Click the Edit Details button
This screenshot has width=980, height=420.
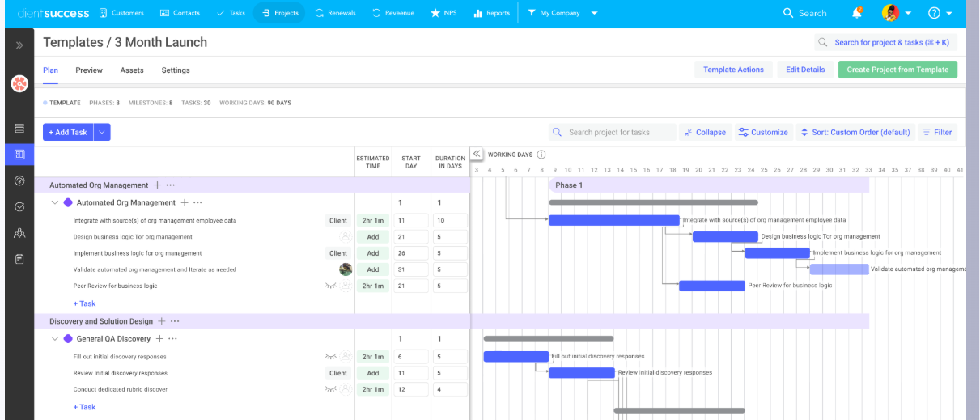(x=805, y=70)
